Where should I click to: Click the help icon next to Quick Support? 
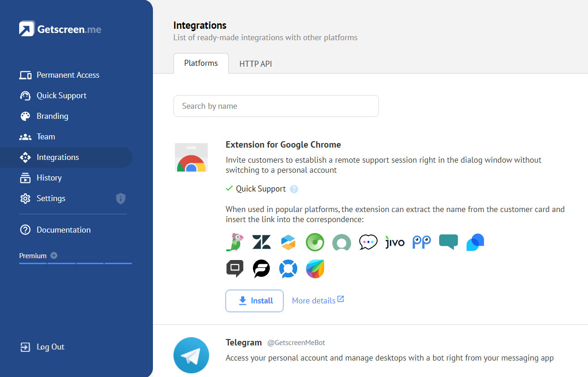294,189
